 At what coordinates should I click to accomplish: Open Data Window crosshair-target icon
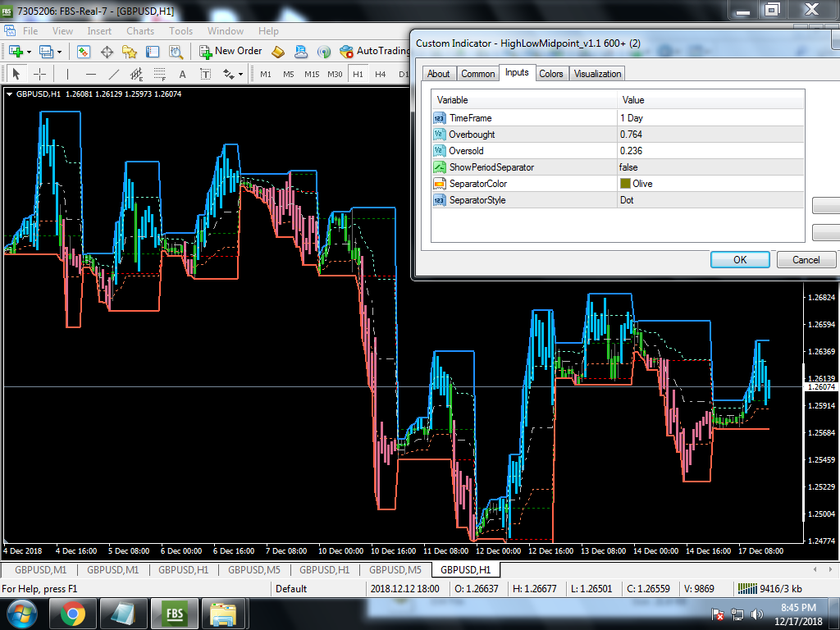coord(107,52)
